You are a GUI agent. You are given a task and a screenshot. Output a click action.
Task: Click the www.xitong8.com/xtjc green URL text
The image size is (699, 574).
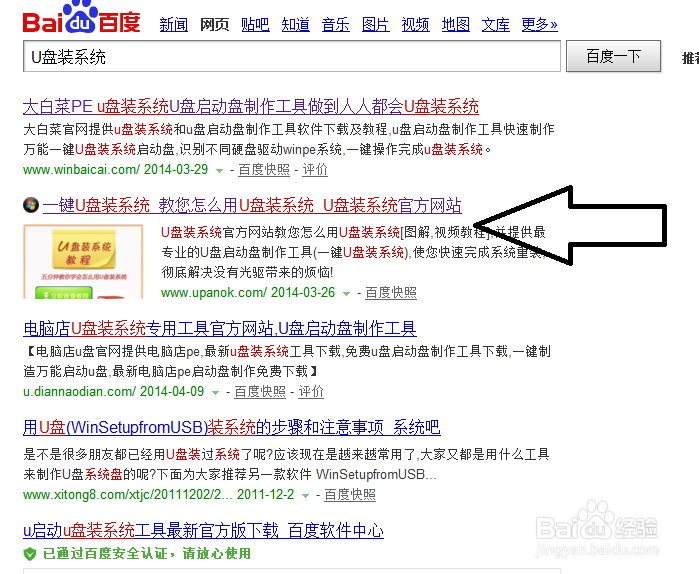127,495
